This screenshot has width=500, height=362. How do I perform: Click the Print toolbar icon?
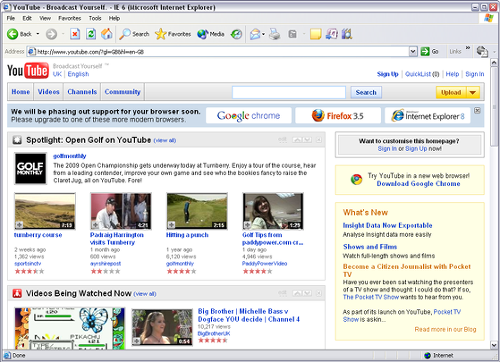click(275, 34)
